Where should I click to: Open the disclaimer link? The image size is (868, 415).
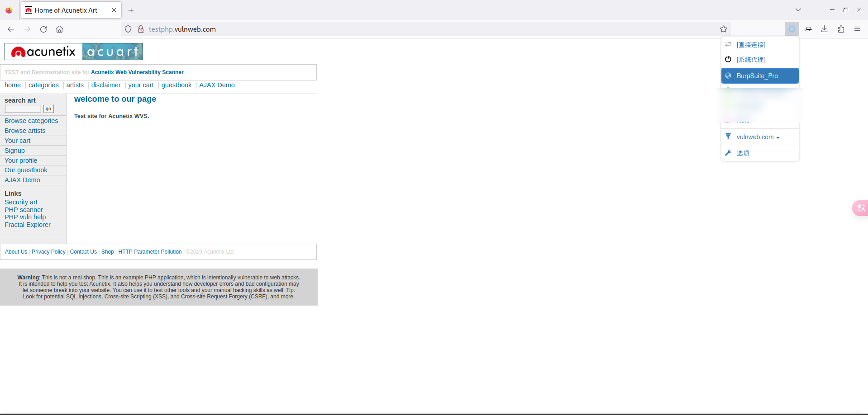106,85
